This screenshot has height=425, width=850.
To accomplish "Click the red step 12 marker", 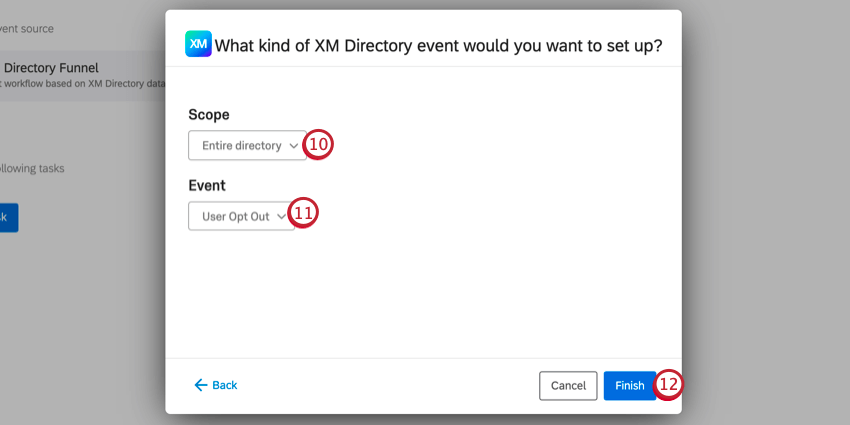I will click(x=669, y=385).
